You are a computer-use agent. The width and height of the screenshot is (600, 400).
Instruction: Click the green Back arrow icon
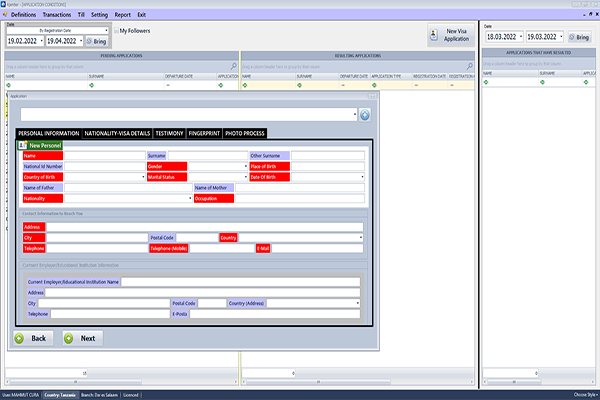click(21, 338)
